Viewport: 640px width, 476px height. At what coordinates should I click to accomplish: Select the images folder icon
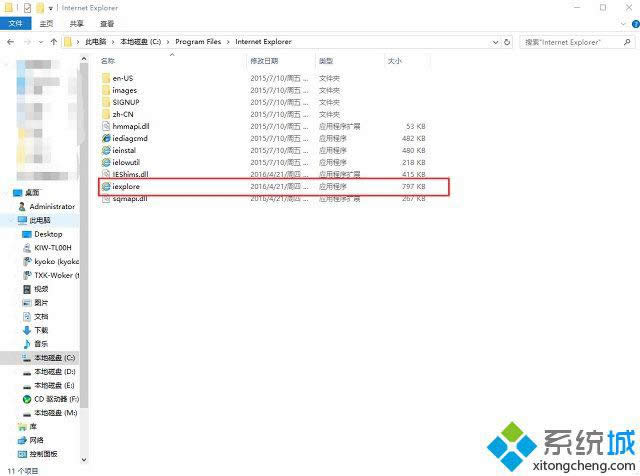[x=106, y=90]
